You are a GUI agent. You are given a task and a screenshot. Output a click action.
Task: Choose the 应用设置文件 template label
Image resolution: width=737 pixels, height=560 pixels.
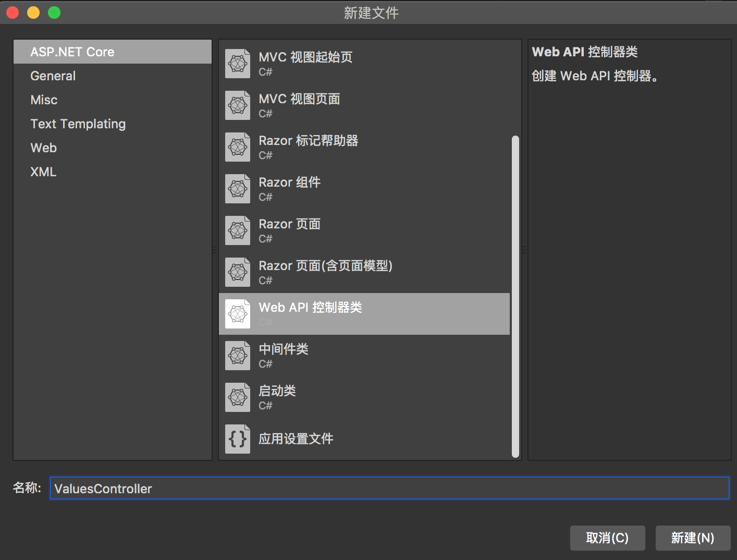click(x=296, y=439)
